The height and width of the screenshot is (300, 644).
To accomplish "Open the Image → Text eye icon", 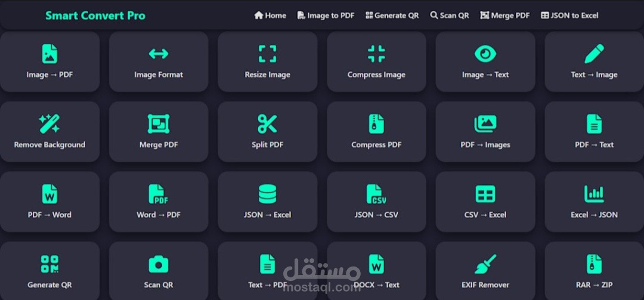I will pyautogui.click(x=485, y=54).
